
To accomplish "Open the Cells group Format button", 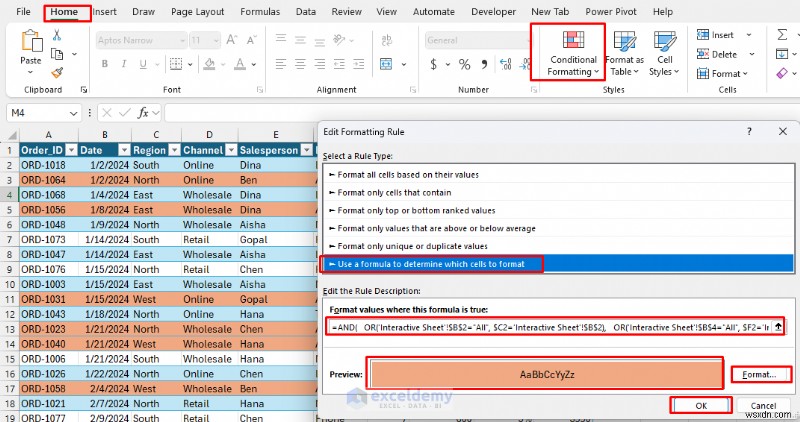I will [x=722, y=73].
